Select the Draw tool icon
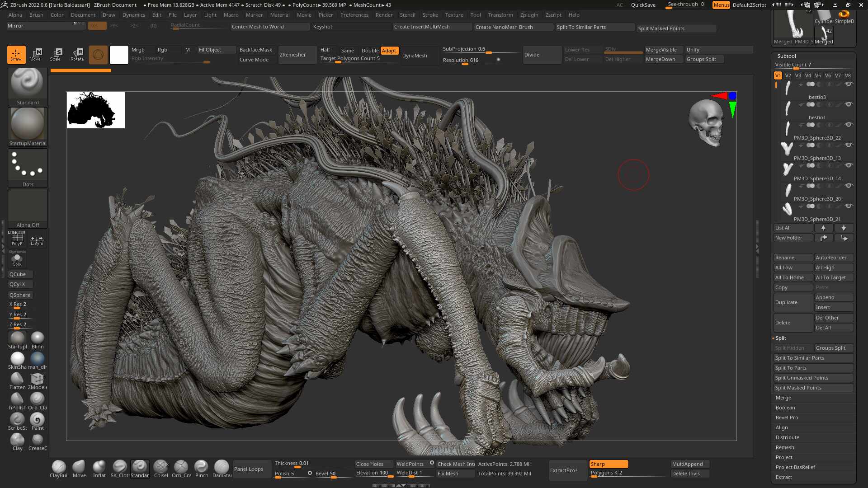This screenshot has width=868, height=488. coord(16,54)
